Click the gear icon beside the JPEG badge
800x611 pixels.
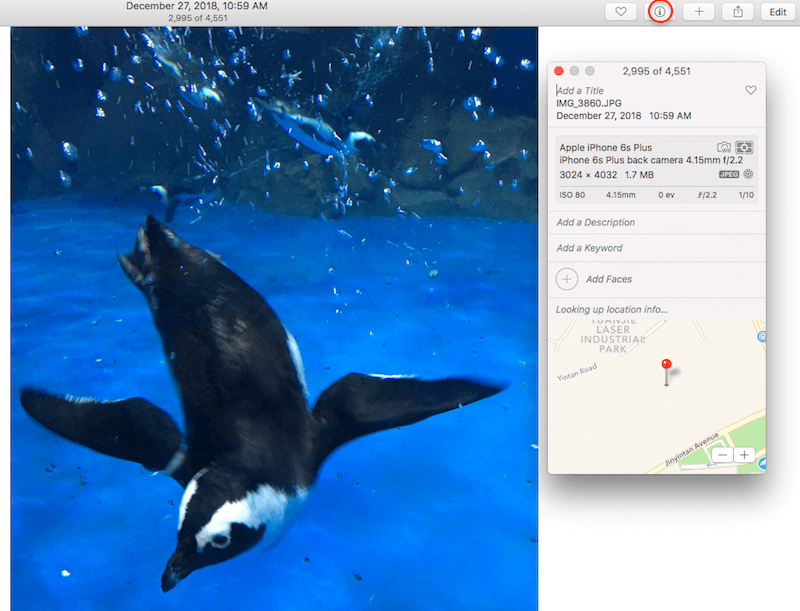(x=748, y=174)
